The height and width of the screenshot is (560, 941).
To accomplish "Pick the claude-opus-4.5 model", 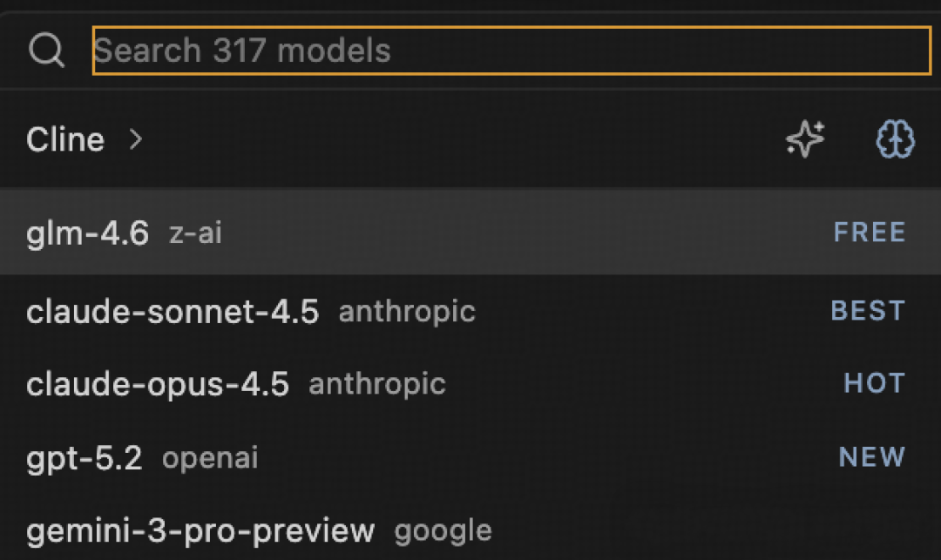I will 158,384.
